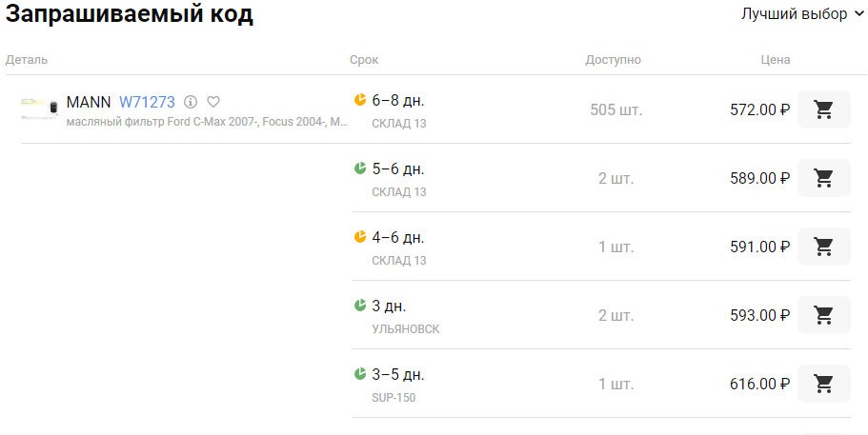Screen dimensions: 868x435
Task: Add the 593.00 ₽ Ульяновск offer to cart
Action: 824,315
